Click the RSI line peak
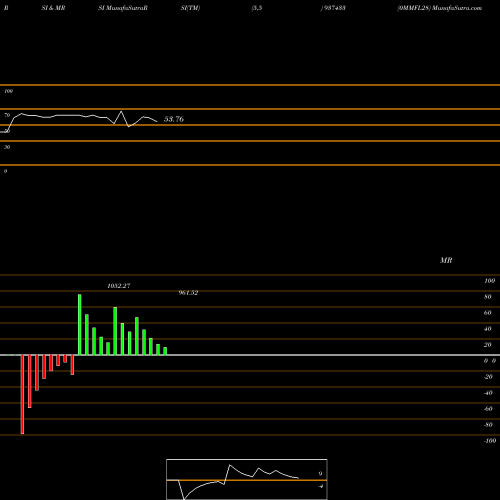The width and height of the screenshot is (500, 500). (121, 112)
